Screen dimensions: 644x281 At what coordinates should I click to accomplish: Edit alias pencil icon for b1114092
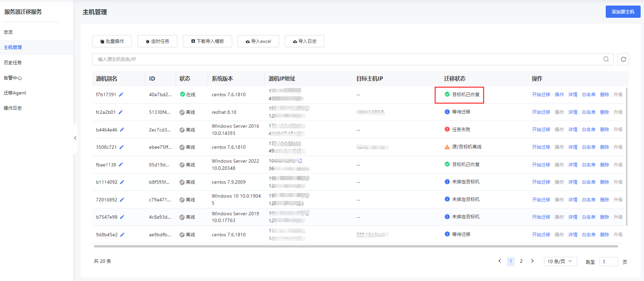point(122,182)
